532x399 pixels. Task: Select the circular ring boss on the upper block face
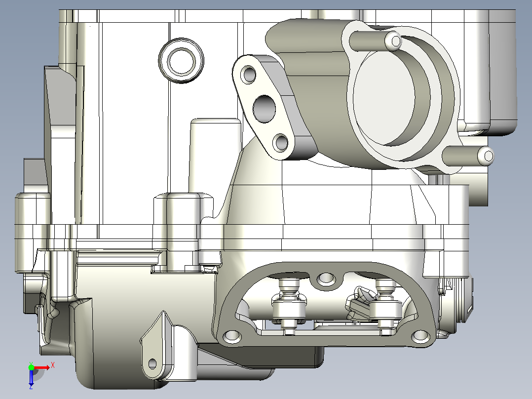click(x=181, y=60)
